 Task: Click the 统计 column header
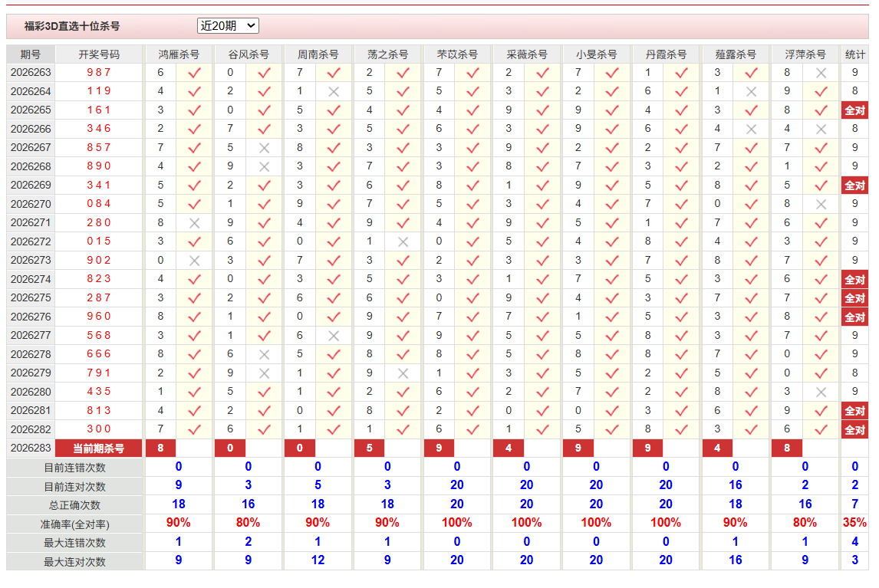(x=855, y=54)
